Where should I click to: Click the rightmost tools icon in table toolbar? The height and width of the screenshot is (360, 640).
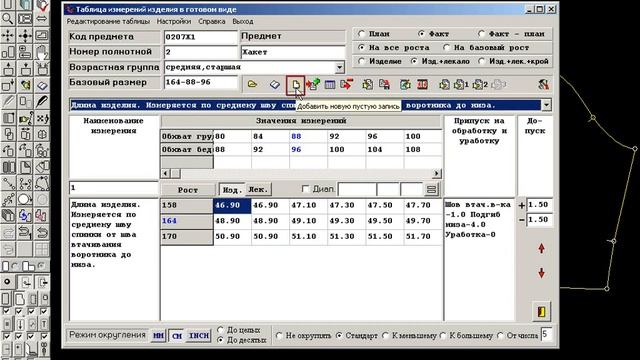[x=543, y=84]
